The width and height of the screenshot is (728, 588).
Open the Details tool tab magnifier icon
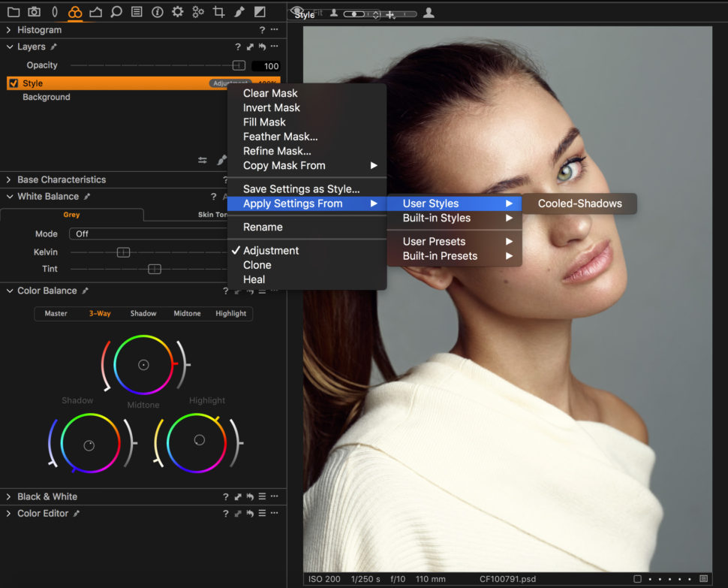tap(115, 12)
